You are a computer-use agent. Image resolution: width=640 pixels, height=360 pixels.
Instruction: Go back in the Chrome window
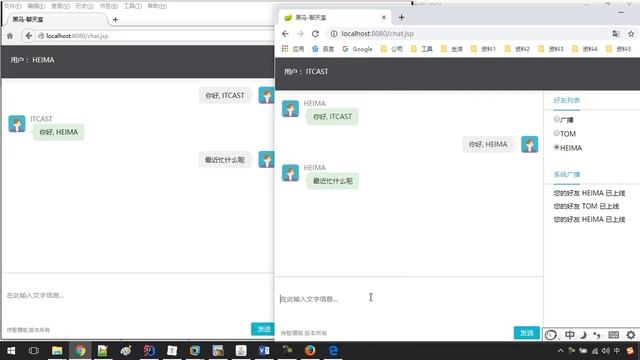tap(285, 33)
